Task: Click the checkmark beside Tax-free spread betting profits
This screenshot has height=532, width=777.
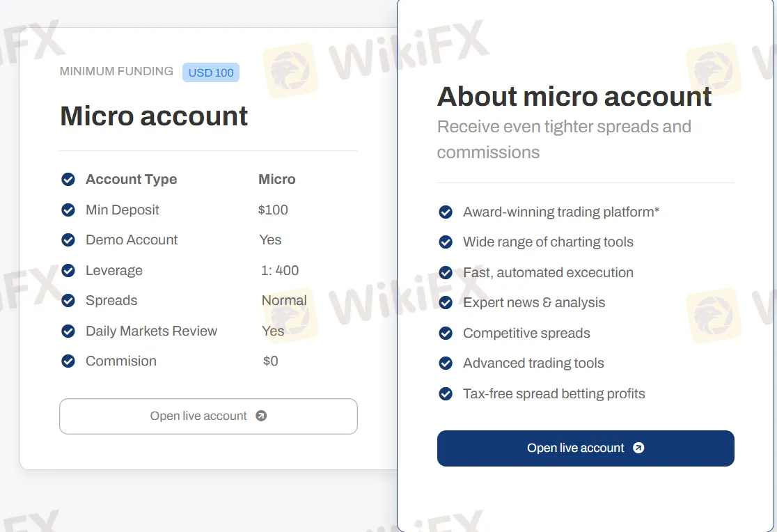Action: click(x=445, y=393)
